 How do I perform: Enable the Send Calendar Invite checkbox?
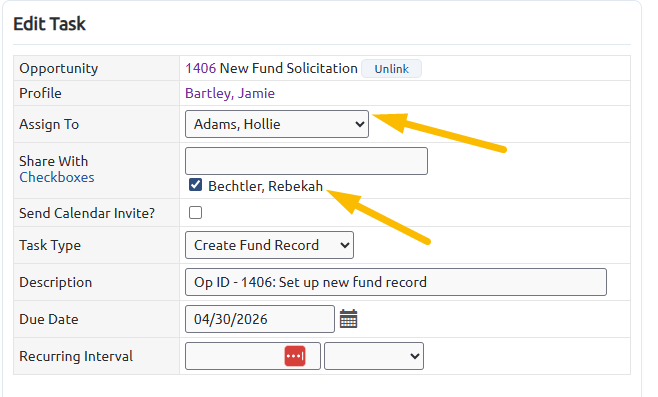(x=196, y=213)
